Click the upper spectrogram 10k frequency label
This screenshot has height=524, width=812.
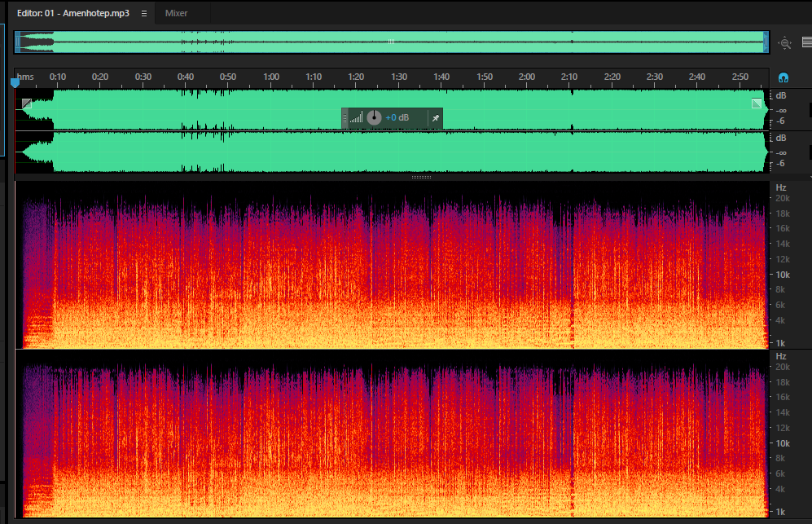(x=783, y=275)
